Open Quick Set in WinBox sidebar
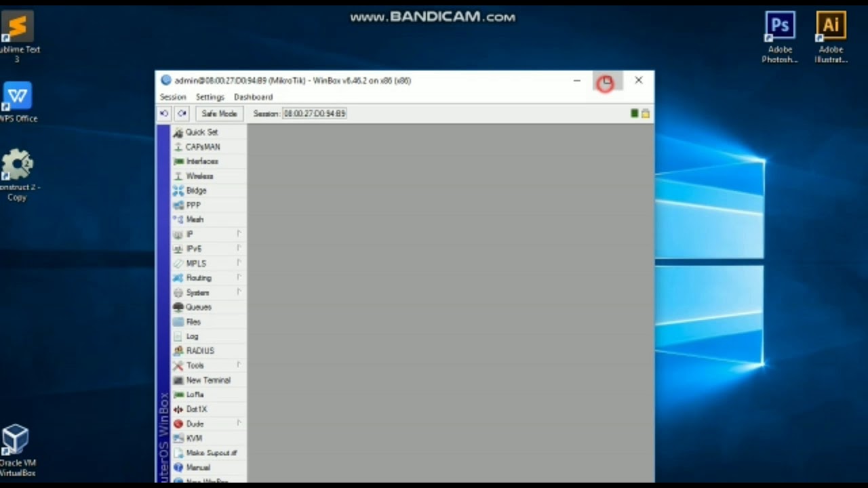The image size is (868, 488). [x=208, y=132]
